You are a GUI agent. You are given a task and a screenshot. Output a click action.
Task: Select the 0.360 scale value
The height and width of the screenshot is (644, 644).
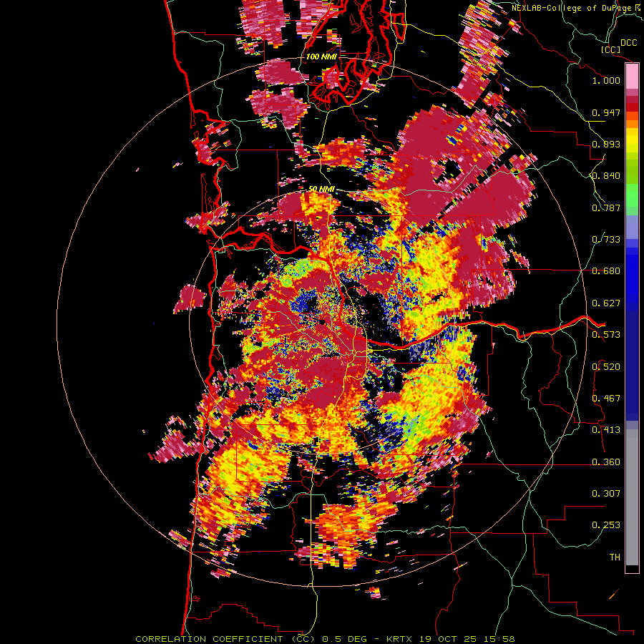(x=606, y=462)
